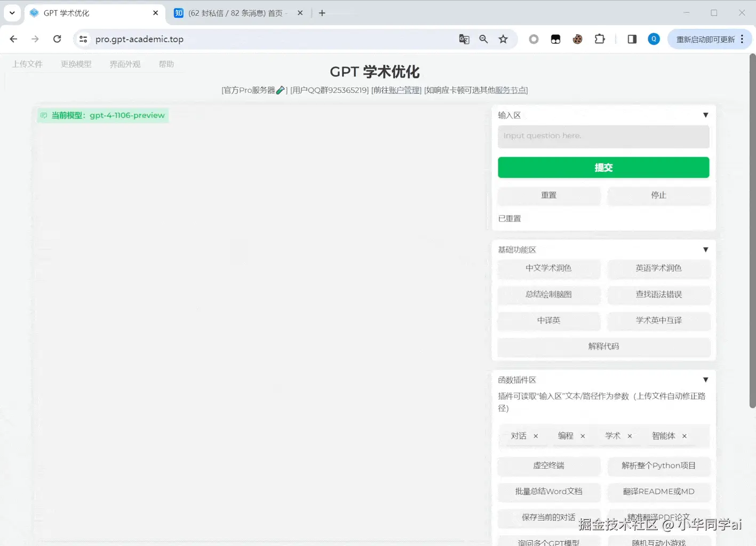756x546 pixels.
Task: Collapse the 基础功能区 panel arrow
Action: coord(705,249)
